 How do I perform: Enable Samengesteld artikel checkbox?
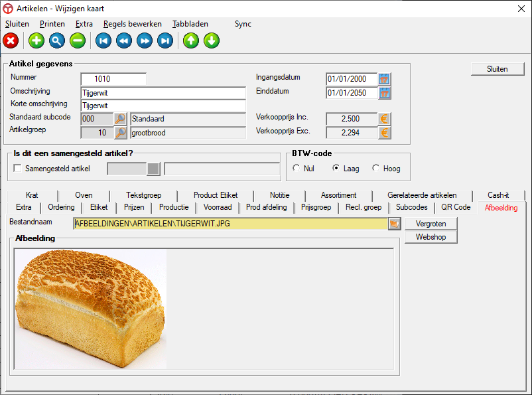tap(17, 168)
